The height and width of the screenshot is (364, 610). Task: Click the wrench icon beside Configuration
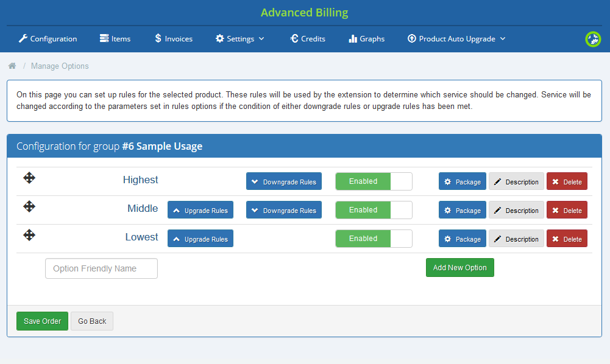[23, 38]
